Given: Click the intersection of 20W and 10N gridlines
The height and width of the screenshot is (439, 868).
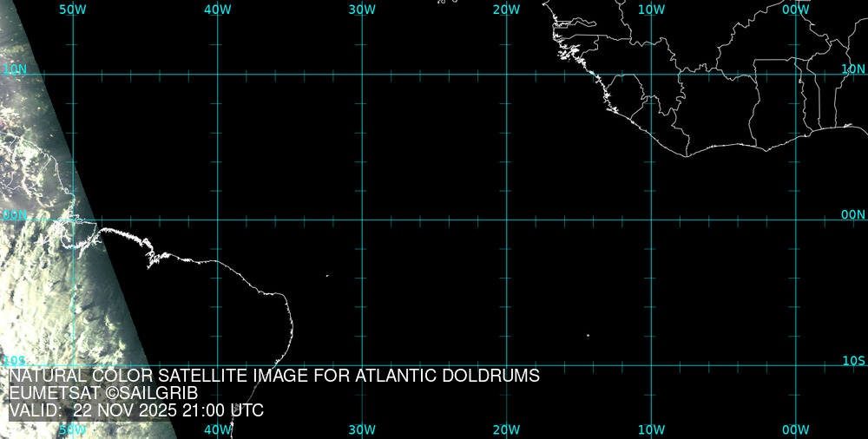Looking at the screenshot, I should [506, 75].
